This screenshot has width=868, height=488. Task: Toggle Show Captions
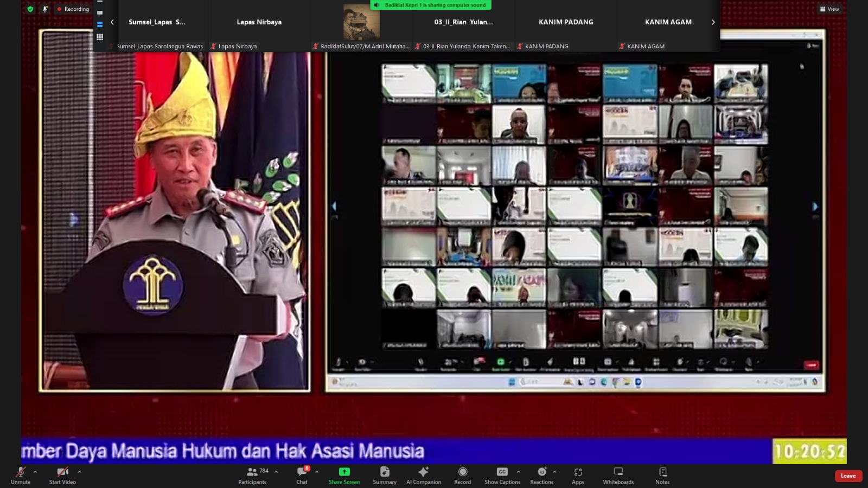pyautogui.click(x=502, y=475)
